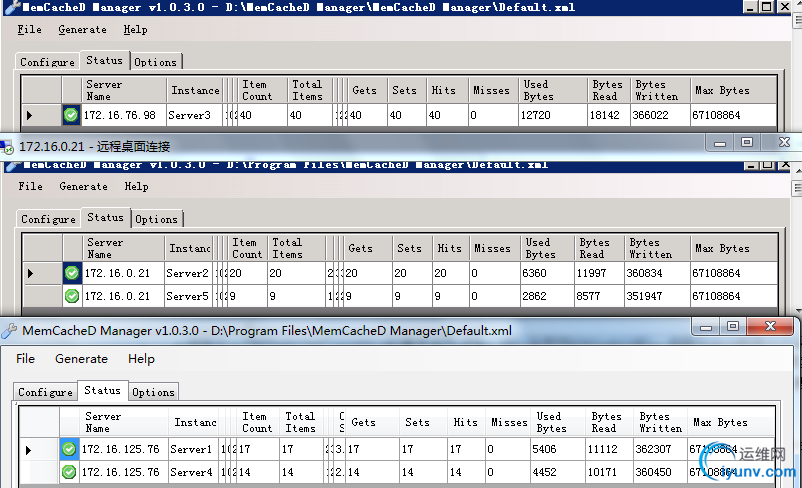Select Bytes Read cell 10171

click(610, 472)
